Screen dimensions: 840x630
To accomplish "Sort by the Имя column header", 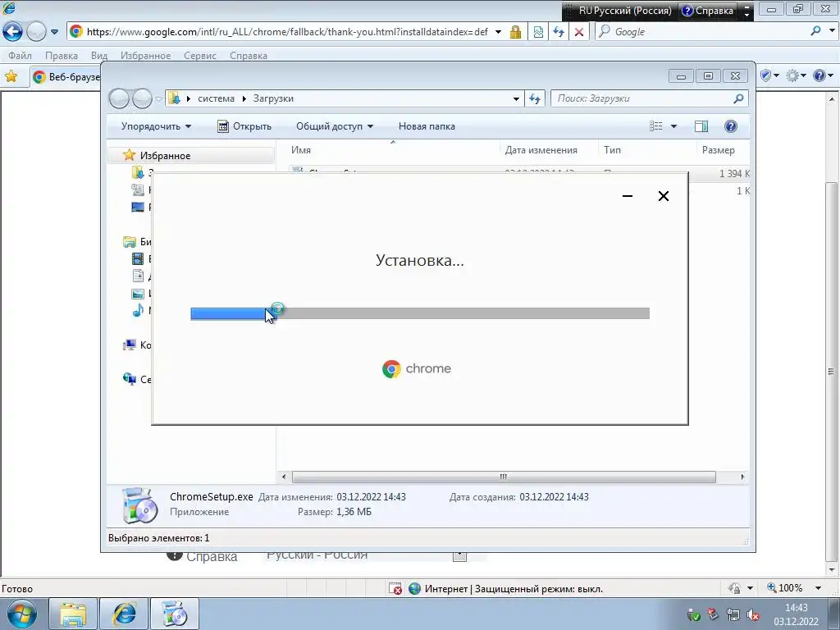I will click(300, 150).
